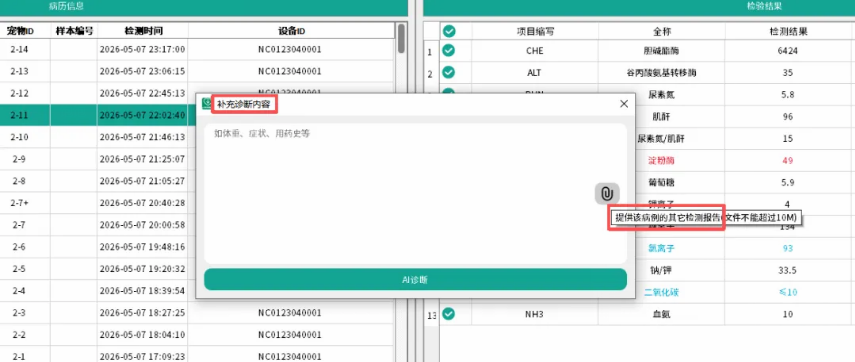855x362 pixels.
Task: Click the paperclip attachment icon
Action: click(x=607, y=194)
